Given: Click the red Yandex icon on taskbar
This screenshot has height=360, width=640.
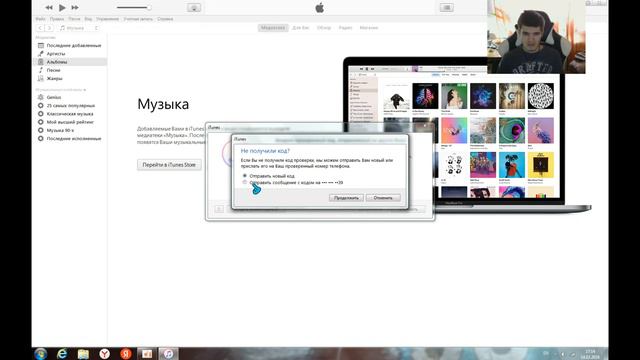Looking at the screenshot, I should (126, 353).
